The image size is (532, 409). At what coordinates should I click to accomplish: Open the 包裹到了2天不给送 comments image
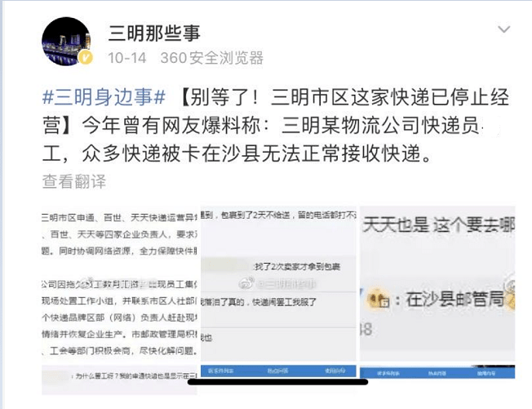(278, 283)
